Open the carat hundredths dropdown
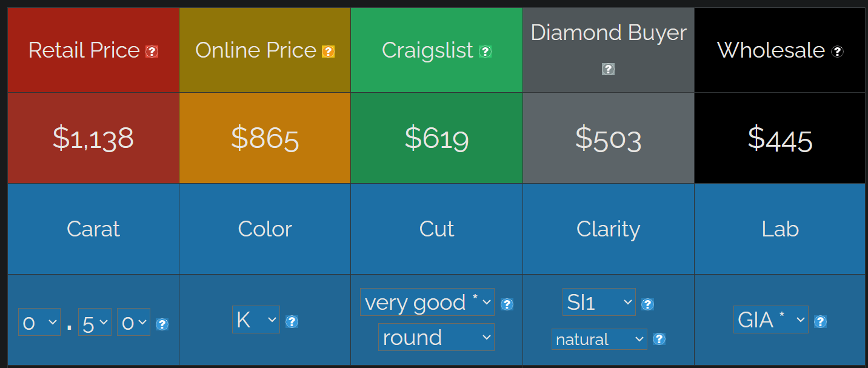868x368 pixels. click(134, 322)
